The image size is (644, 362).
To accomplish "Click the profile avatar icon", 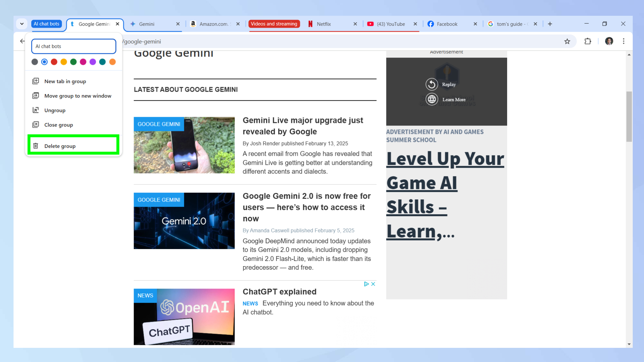I will coord(609,41).
